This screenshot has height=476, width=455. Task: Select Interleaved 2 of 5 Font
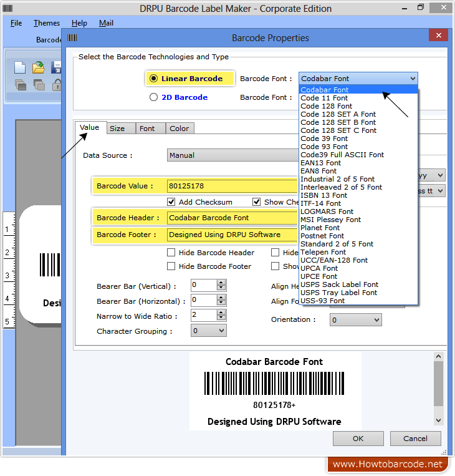358,187
